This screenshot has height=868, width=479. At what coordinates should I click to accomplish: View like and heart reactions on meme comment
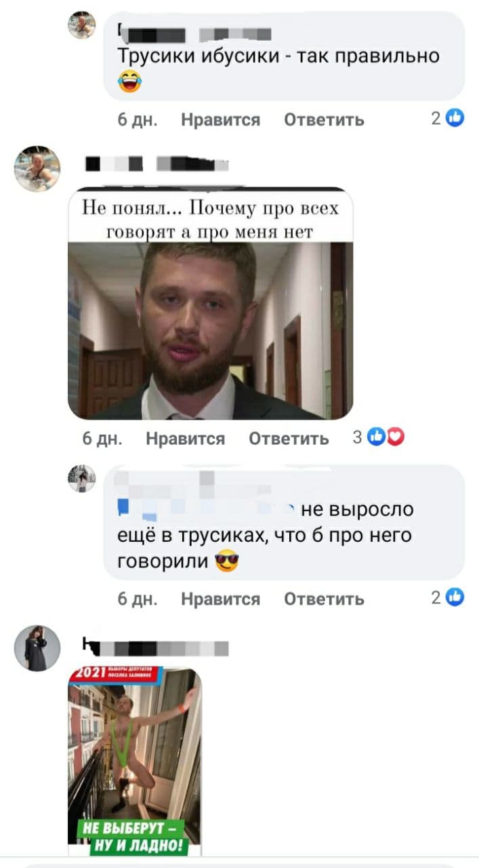point(379,438)
